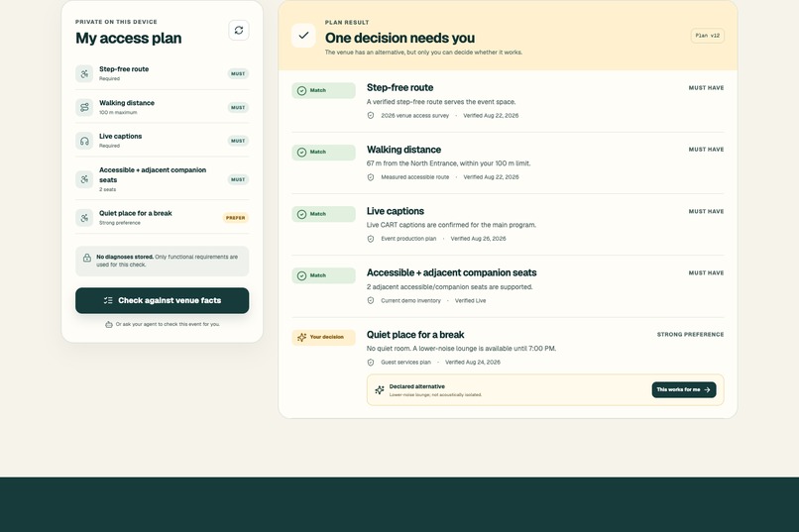This screenshot has height=532, width=799.
Task: Select the Live captions plan row title
Action: click(121, 137)
